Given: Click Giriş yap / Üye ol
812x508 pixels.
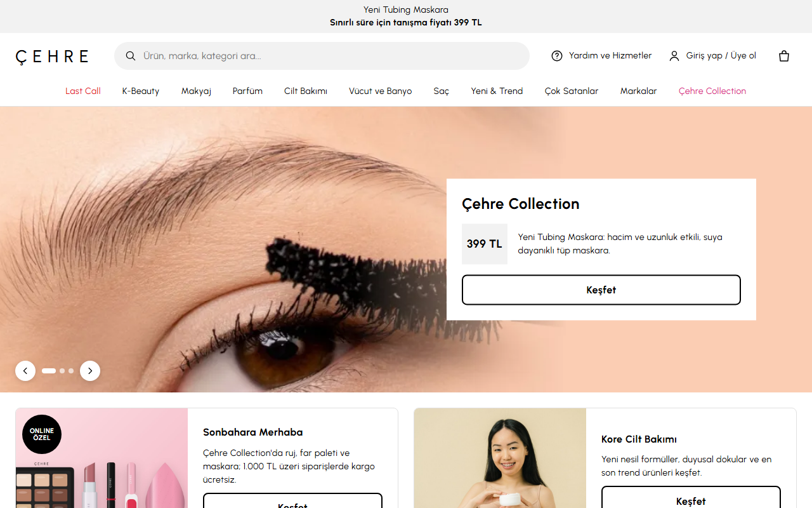Looking at the screenshot, I should [x=713, y=56].
